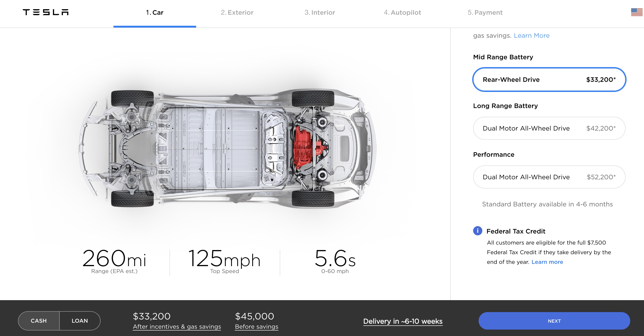This screenshot has width=644, height=336.
Task: Choose Long Range Dual Motor All-Wheel Drive
Action: point(549,128)
